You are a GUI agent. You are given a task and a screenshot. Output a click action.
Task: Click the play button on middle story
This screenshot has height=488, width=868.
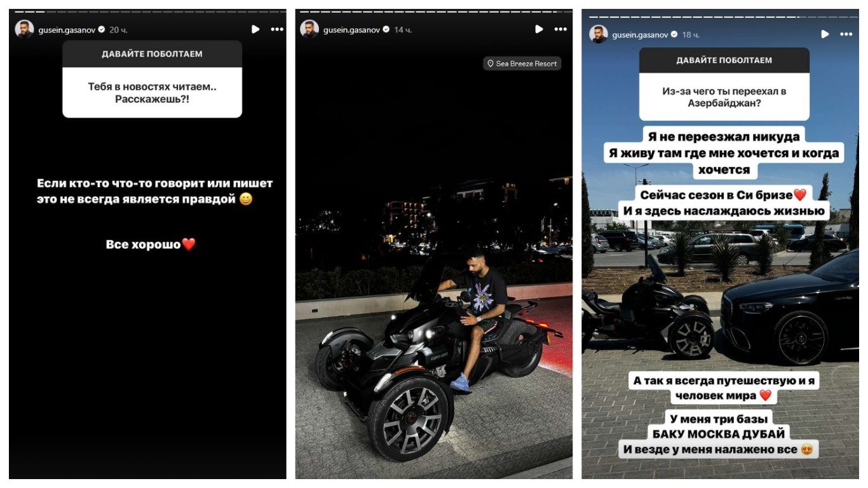pos(539,29)
